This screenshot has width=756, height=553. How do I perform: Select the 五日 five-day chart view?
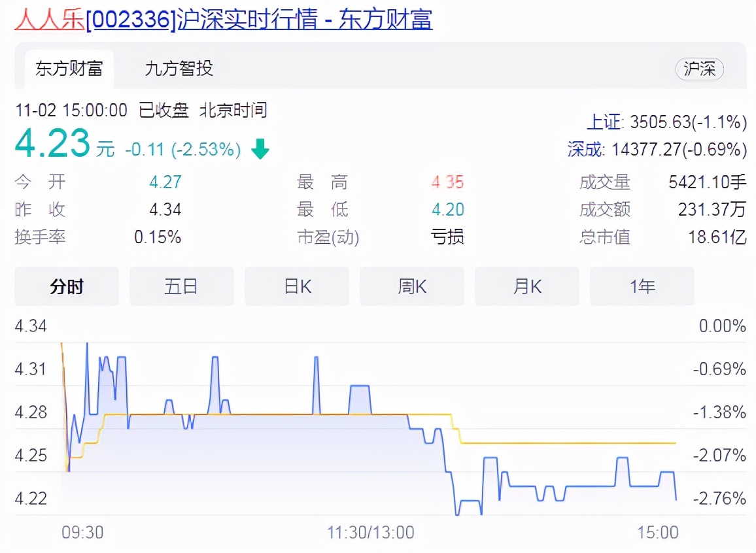(181, 286)
